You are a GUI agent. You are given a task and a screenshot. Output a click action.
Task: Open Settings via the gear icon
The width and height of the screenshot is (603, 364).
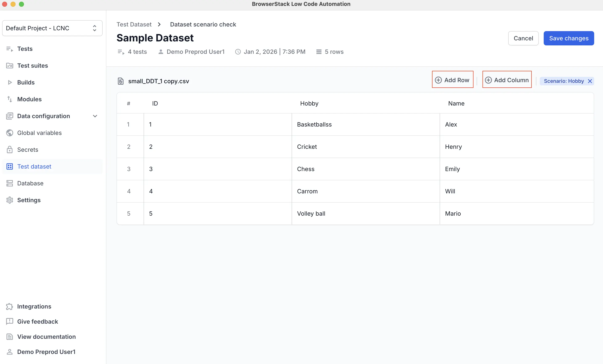tap(9, 200)
